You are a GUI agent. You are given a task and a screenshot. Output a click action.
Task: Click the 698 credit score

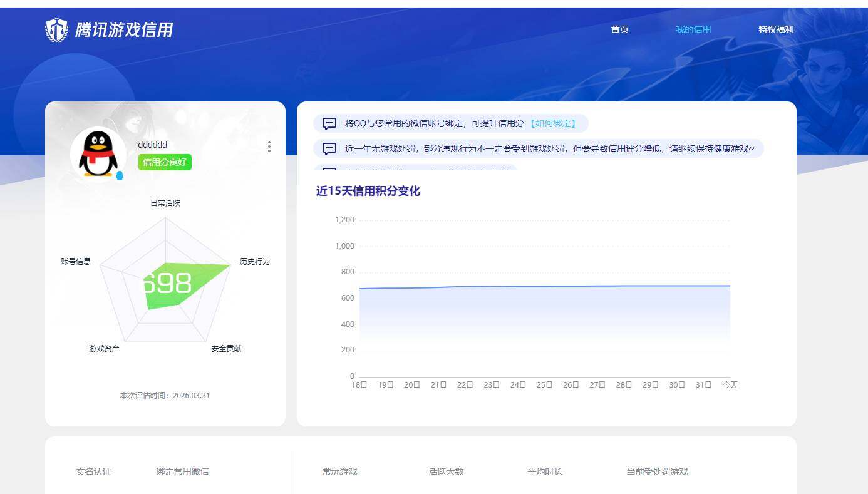click(166, 284)
